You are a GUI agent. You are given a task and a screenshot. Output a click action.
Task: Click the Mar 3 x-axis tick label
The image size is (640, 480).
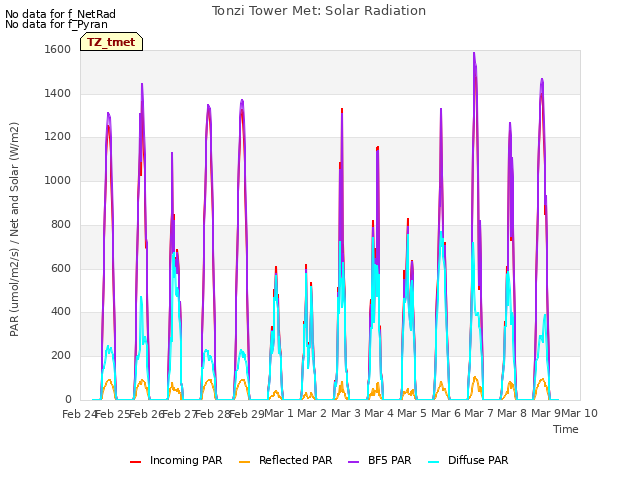tap(346, 413)
